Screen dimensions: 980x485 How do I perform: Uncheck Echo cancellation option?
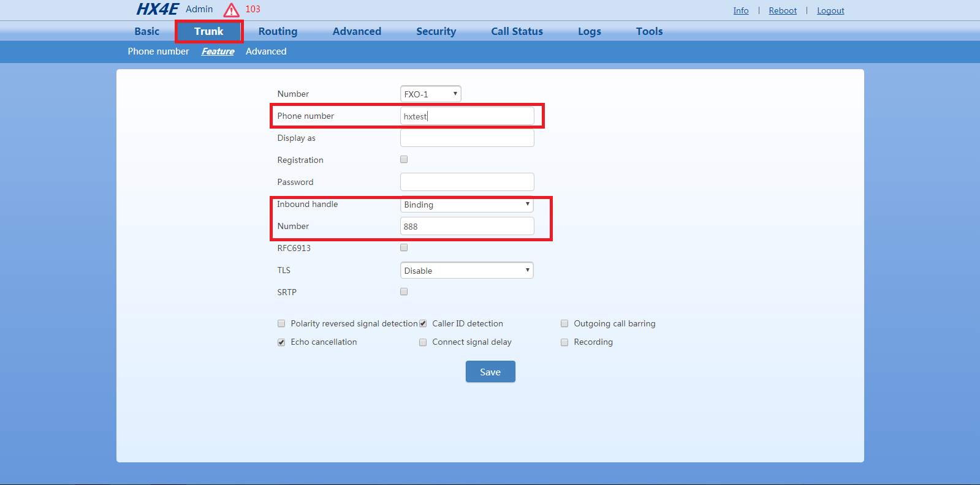point(281,342)
